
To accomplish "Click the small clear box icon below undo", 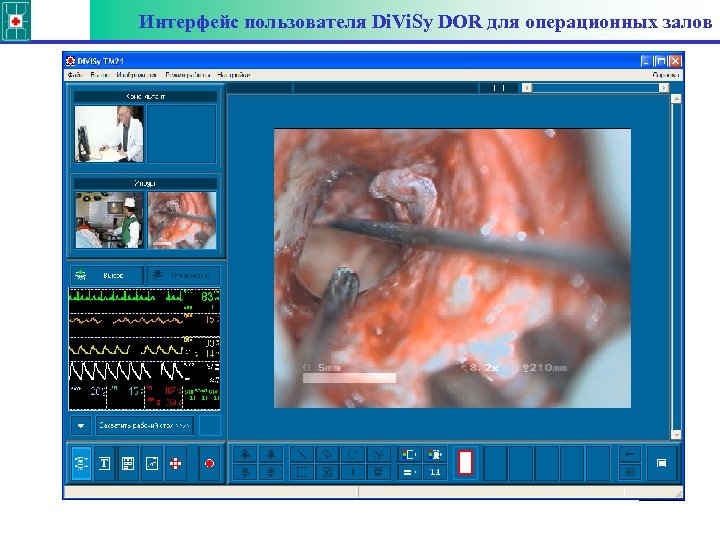I will pyautogui.click(x=630, y=472).
